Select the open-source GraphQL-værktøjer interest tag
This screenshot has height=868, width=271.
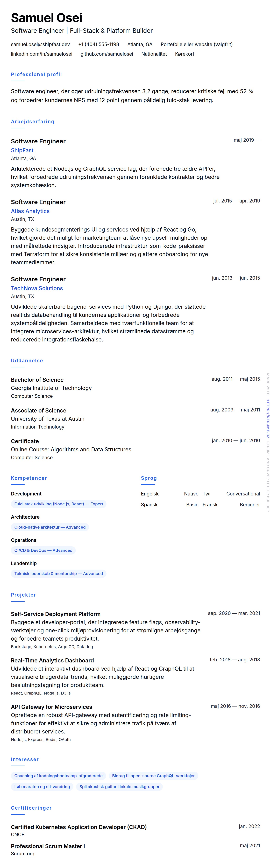tap(153, 776)
